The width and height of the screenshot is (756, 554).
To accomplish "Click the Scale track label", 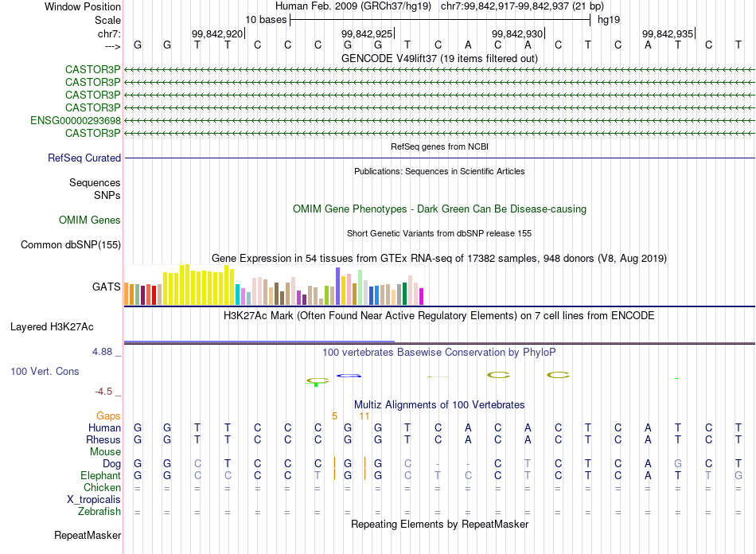I will [x=107, y=20].
